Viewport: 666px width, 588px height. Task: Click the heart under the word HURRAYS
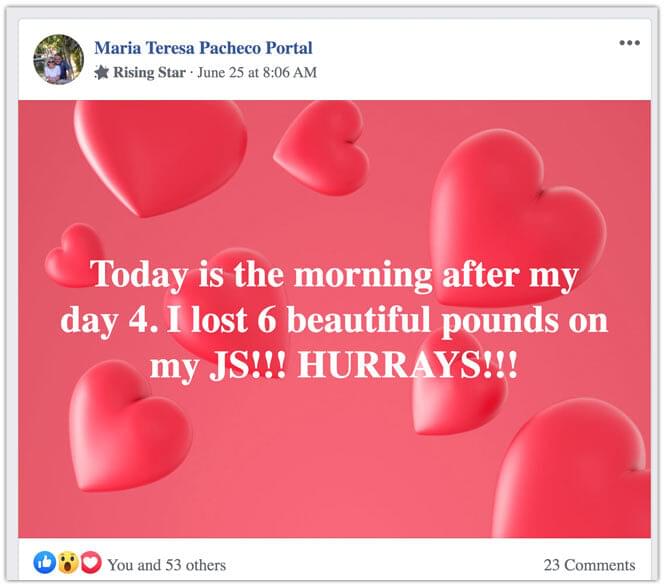tap(460, 397)
